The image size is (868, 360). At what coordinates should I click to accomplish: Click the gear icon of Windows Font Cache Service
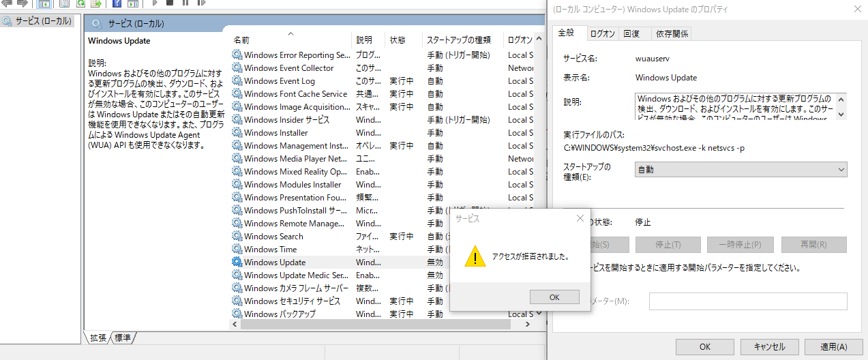point(237,94)
